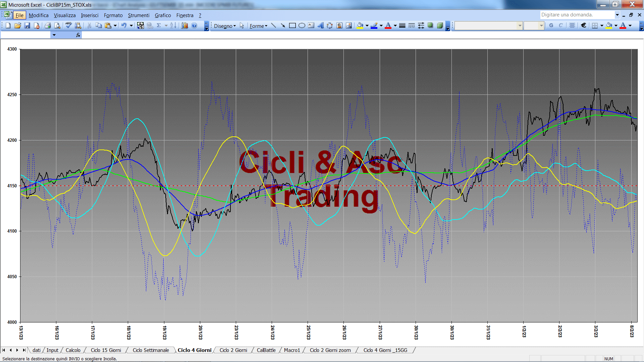
Task: Click red font color swatch on formatting toolbar
Action: click(623, 25)
